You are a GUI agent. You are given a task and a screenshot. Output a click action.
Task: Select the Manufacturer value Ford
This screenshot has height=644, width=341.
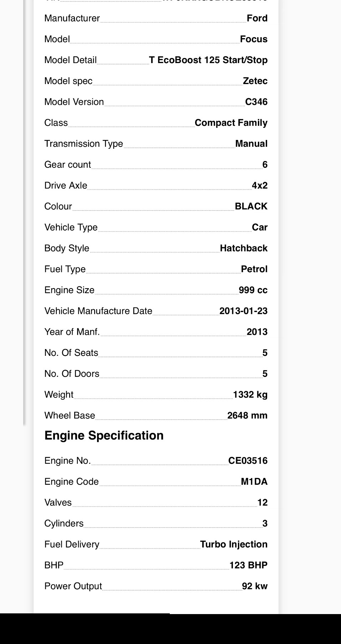[x=257, y=18]
